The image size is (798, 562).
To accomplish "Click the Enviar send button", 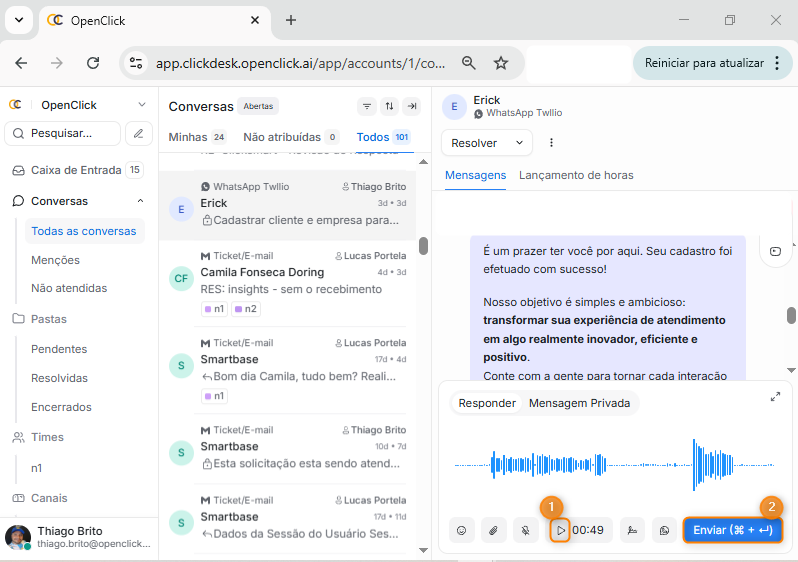I will (x=732, y=530).
